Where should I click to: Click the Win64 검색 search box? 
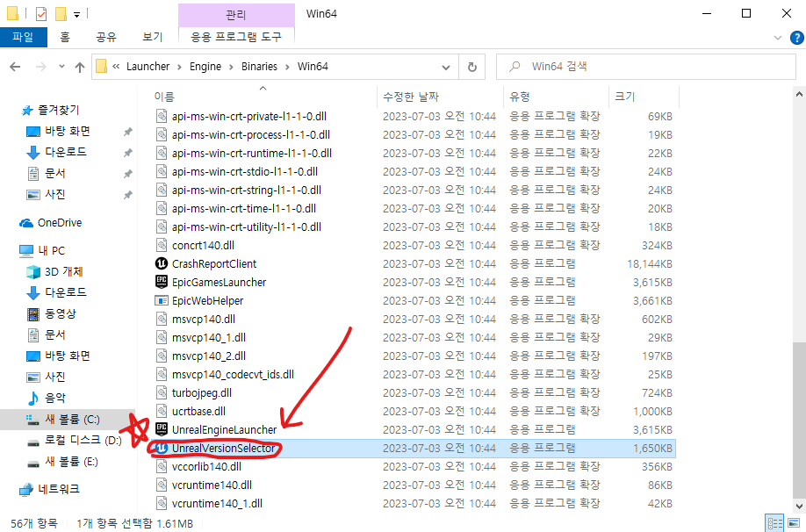pos(645,67)
